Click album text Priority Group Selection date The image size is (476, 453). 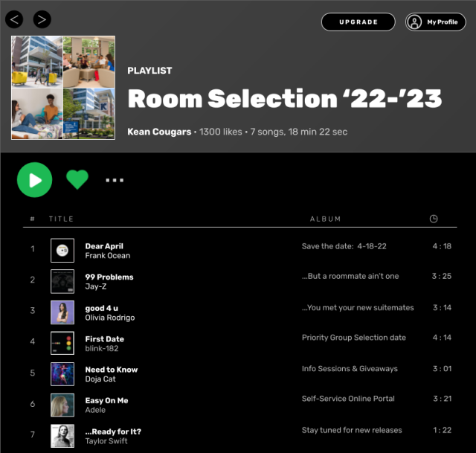click(354, 338)
